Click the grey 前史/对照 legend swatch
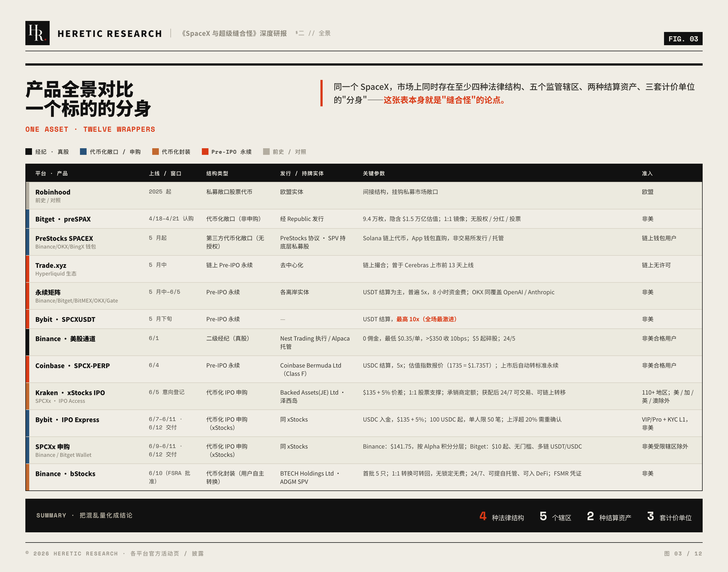Image resolution: width=728 pixels, height=572 pixels. tap(266, 152)
